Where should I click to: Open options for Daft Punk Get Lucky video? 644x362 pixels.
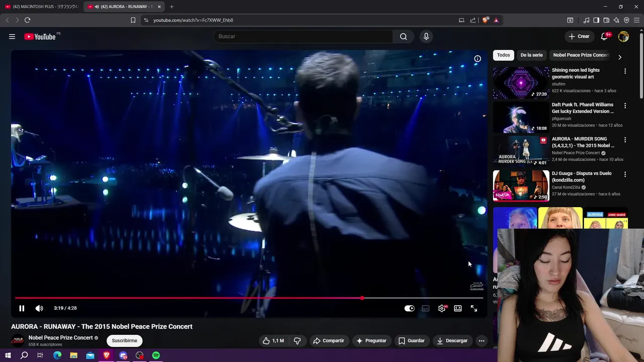625,106
